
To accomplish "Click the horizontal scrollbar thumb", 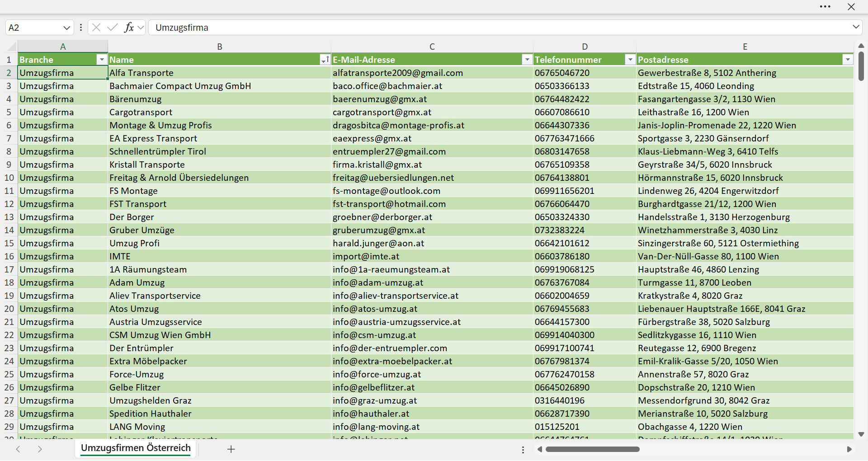I will pos(592,449).
